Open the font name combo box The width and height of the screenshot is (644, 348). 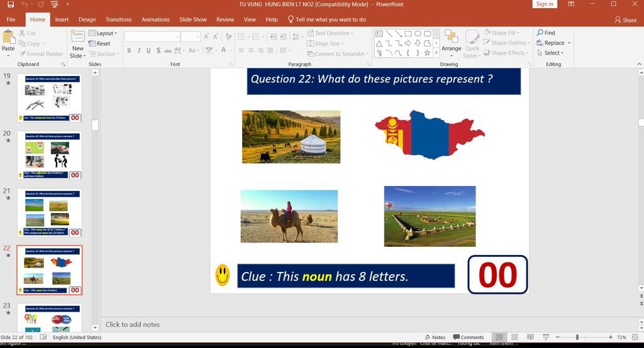point(152,36)
